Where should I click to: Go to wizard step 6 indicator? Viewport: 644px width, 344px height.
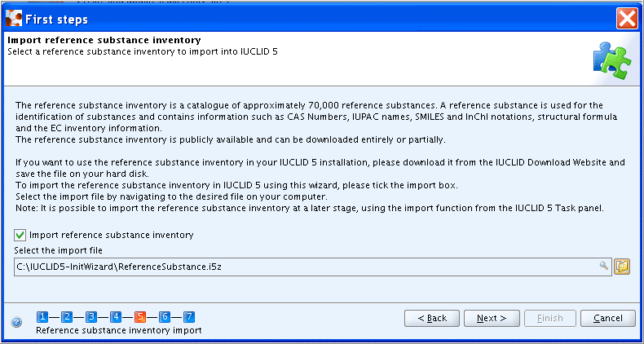click(x=165, y=317)
